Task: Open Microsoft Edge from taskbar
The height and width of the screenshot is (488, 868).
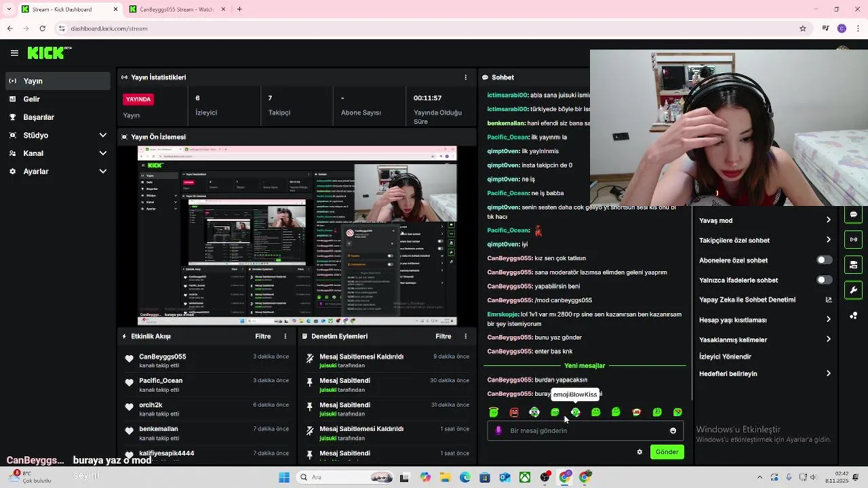Action: [465, 477]
